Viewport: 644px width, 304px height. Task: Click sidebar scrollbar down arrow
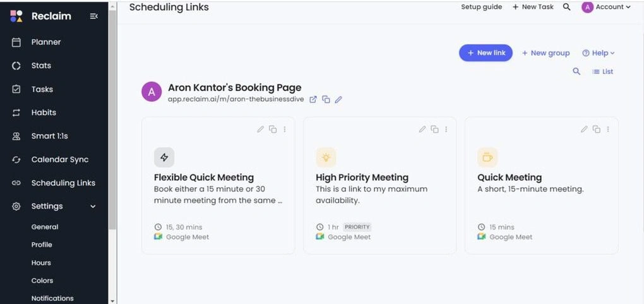[x=112, y=301]
